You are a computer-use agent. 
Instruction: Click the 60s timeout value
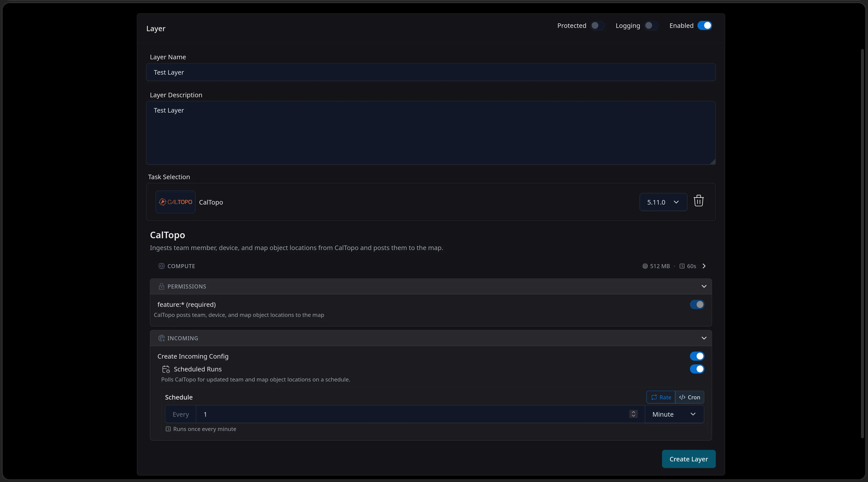point(691,266)
